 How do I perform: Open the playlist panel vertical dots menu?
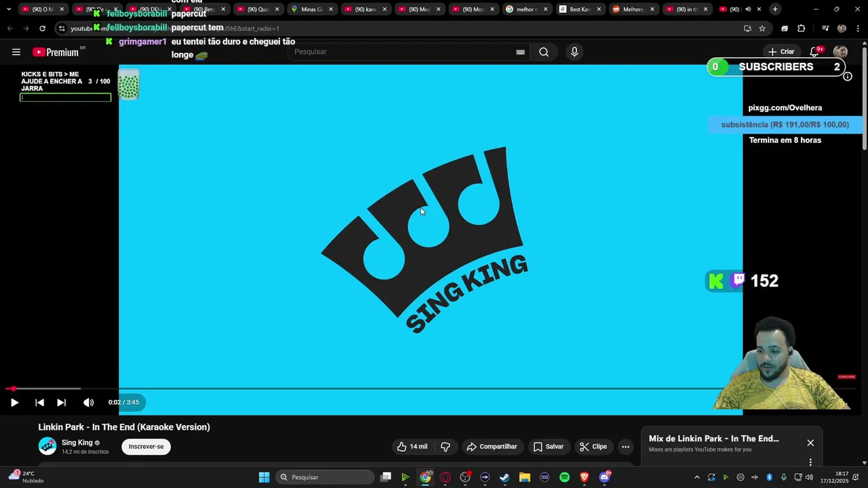(x=810, y=462)
